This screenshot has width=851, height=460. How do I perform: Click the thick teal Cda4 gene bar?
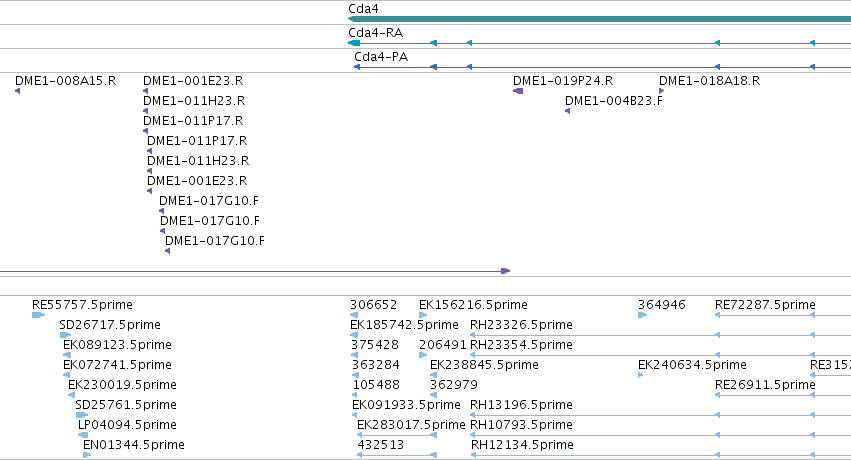599,19
